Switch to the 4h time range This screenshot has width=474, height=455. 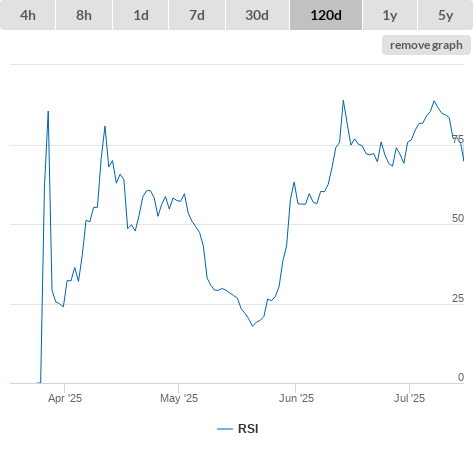coord(28,15)
